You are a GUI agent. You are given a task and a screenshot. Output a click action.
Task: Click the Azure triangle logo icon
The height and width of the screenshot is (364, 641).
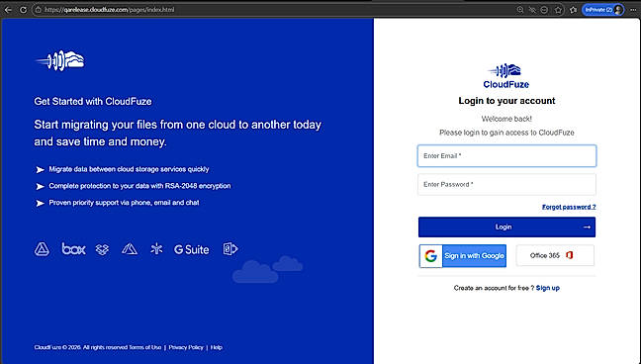pyautogui.click(x=130, y=248)
